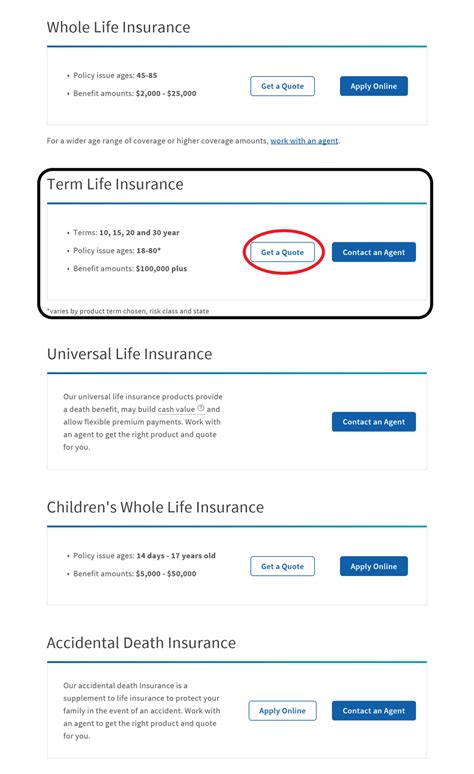Click the 'varies by product term' footnote
The image size is (474, 774).
pyautogui.click(x=128, y=311)
